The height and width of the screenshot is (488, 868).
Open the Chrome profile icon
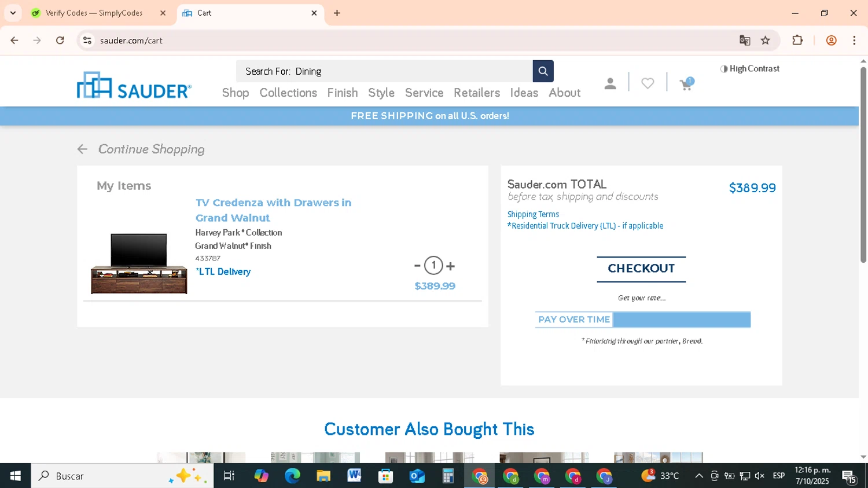pos(831,41)
